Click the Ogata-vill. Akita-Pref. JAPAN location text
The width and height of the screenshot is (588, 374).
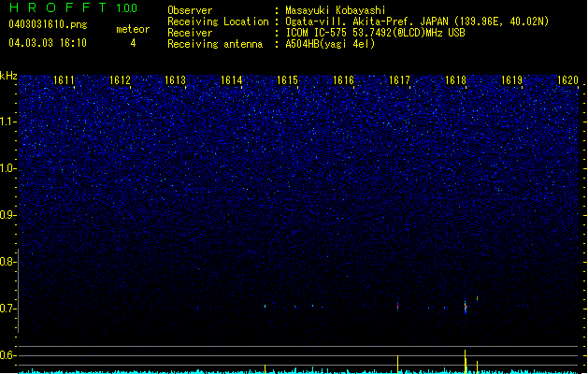pos(417,22)
